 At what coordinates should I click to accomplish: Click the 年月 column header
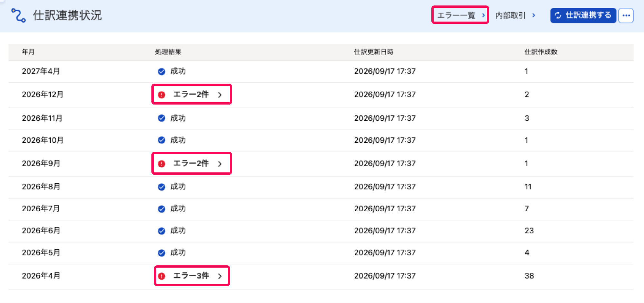28,52
